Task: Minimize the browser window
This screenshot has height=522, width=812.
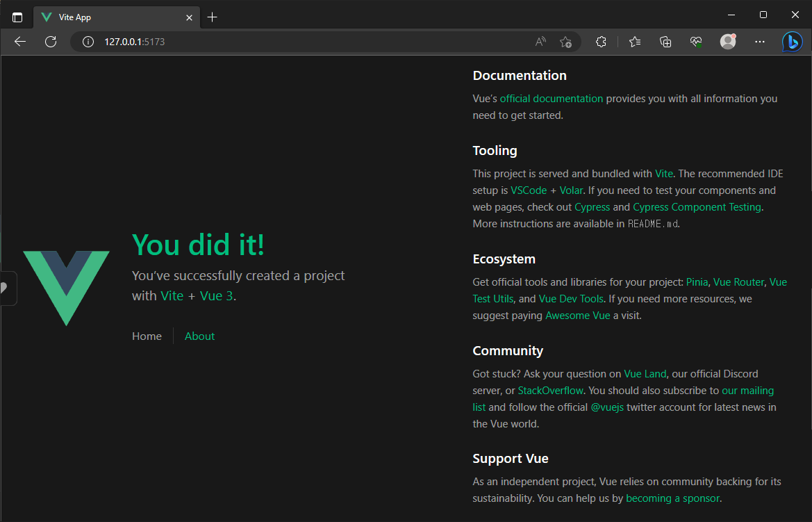Action: 731,15
